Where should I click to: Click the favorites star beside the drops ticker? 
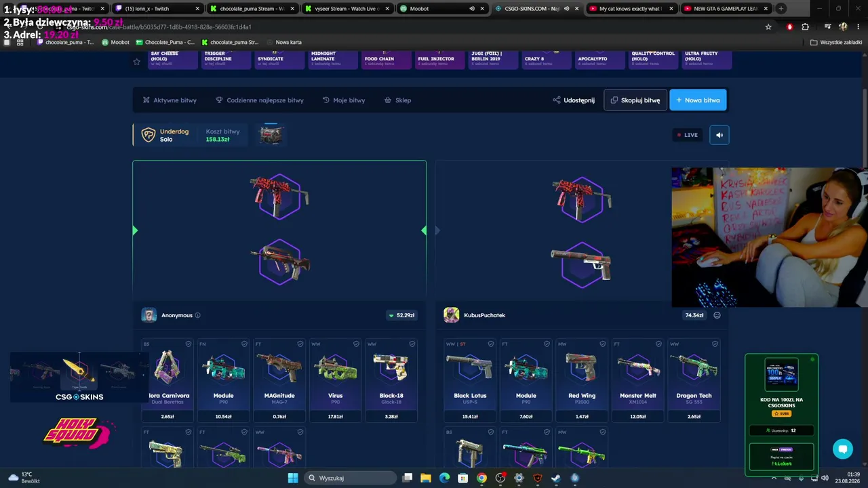[136, 62]
